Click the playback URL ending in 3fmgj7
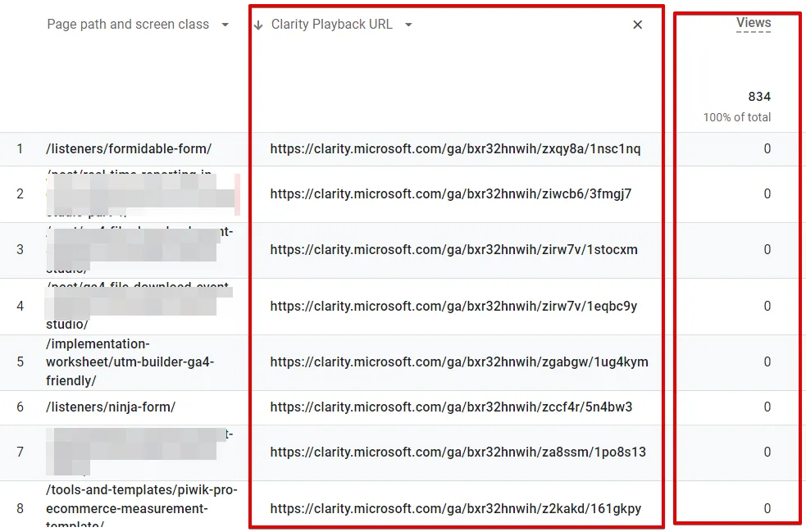806x532 pixels. [x=451, y=193]
